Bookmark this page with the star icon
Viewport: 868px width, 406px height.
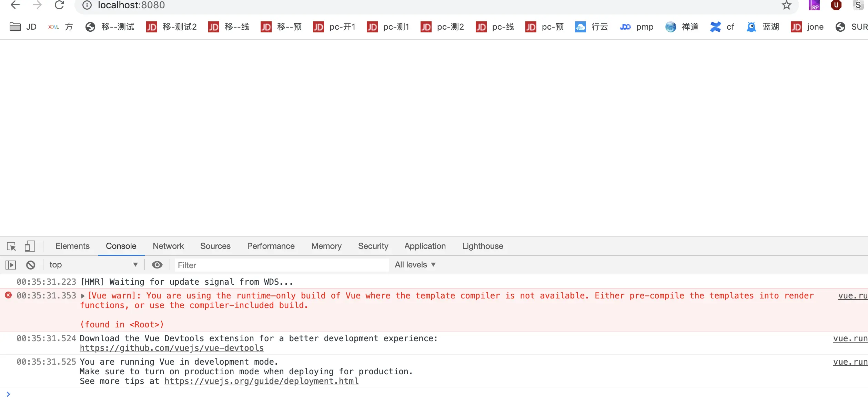(786, 5)
